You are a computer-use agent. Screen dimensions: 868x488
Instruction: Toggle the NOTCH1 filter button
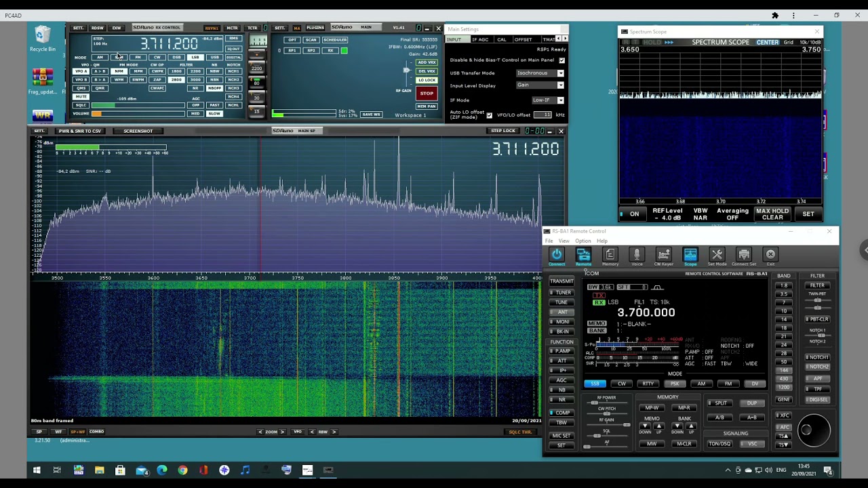coord(817,357)
